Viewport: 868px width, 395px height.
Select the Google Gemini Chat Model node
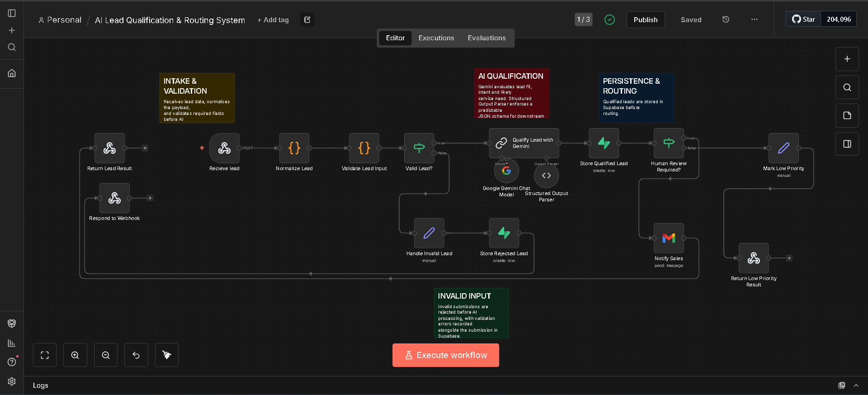(506, 171)
